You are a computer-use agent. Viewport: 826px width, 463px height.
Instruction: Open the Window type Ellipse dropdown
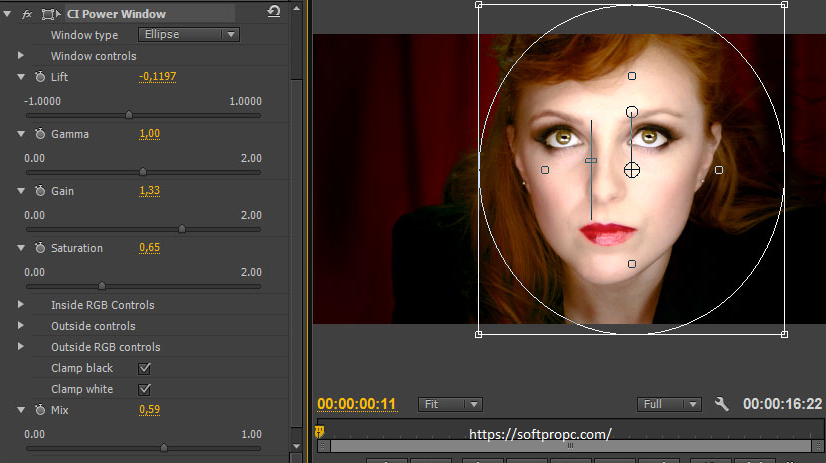(x=189, y=34)
